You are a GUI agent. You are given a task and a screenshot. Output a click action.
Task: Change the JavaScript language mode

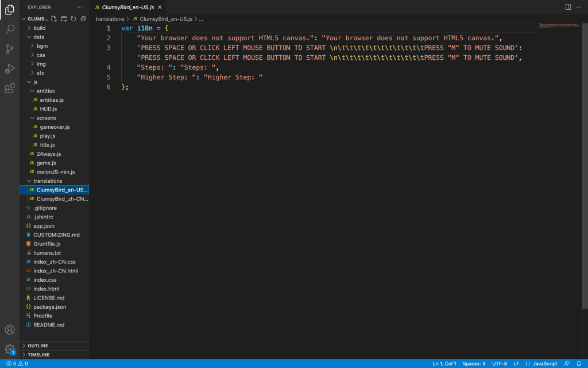point(544,363)
